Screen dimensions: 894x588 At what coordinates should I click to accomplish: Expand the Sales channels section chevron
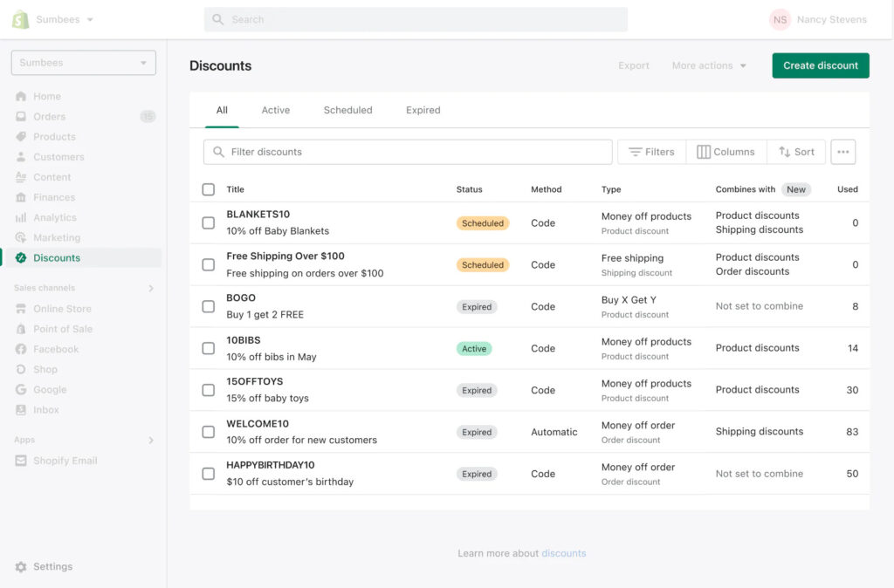pos(151,288)
